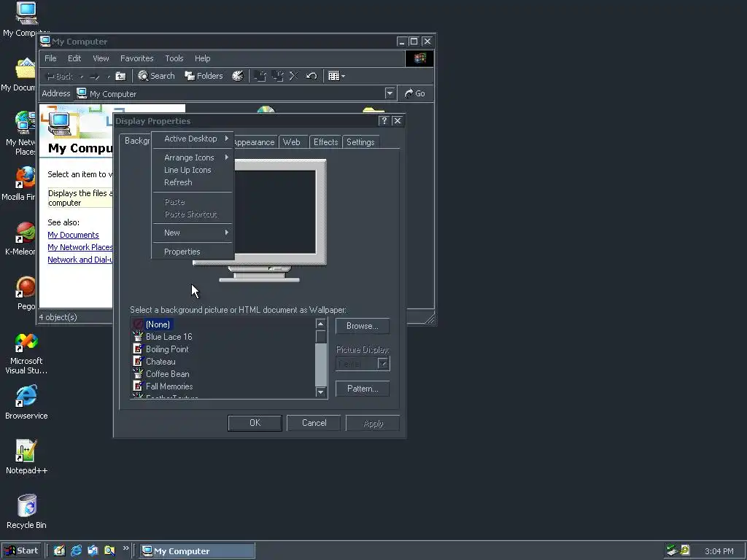The height and width of the screenshot is (560, 747).
Task: Click OK in Display Properties
Action: [255, 423]
